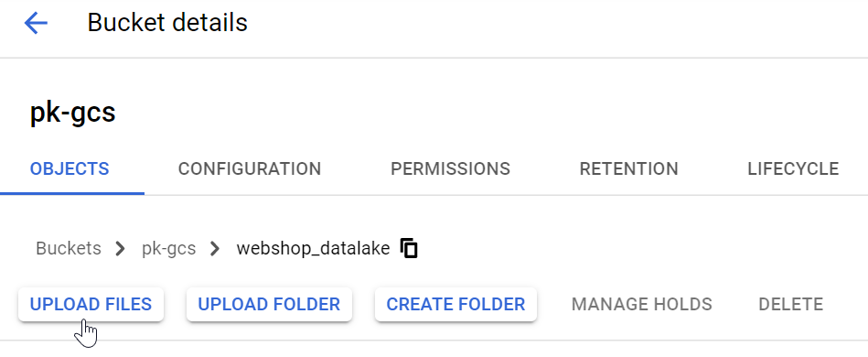Click the chevron right after Buckets breadcrumb
Viewport: 868px width, 357px height.
(x=120, y=249)
